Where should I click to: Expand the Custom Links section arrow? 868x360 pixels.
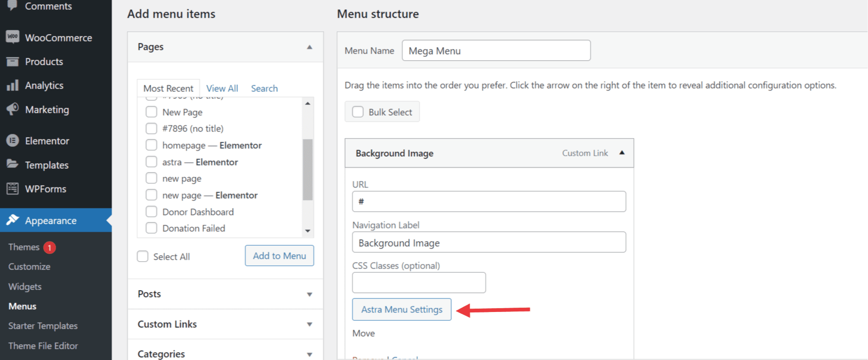(309, 325)
